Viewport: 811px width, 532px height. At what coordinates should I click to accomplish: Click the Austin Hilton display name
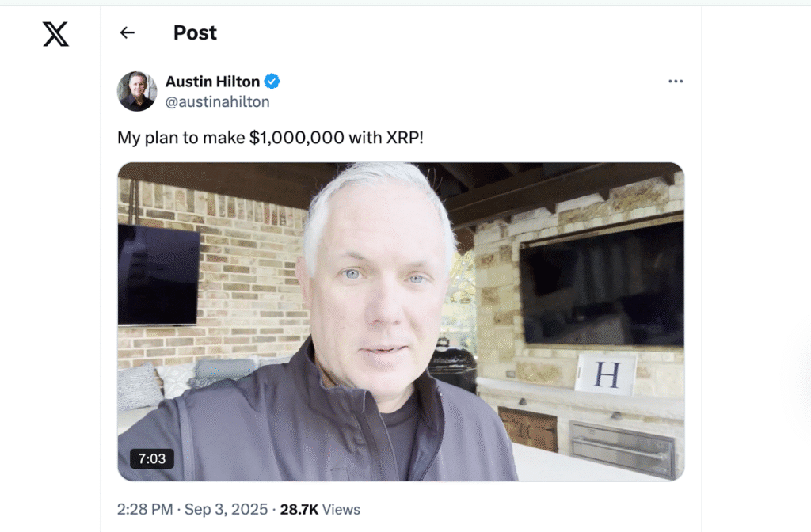pyautogui.click(x=212, y=82)
